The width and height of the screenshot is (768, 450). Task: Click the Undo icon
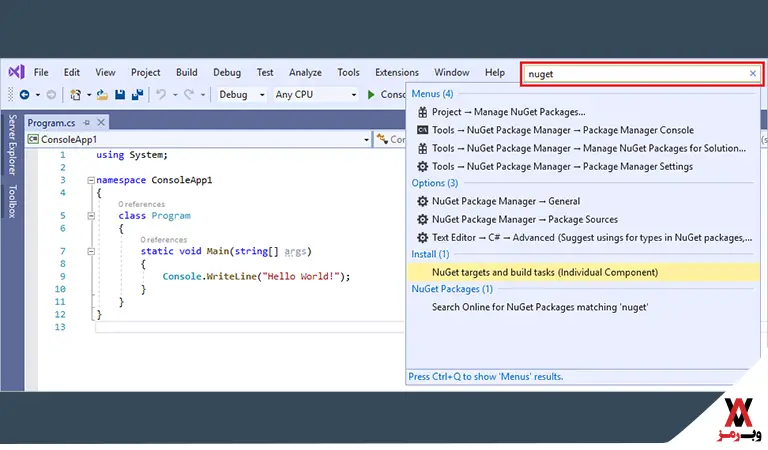coord(161,95)
